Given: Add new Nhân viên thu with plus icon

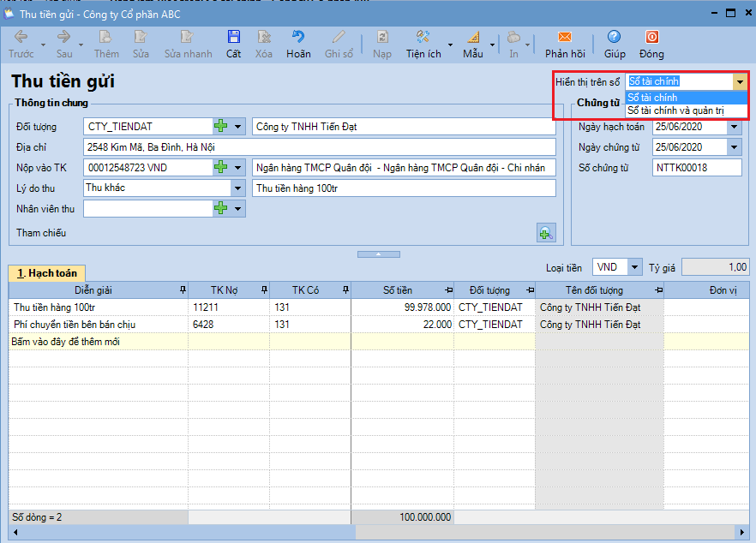Looking at the screenshot, I should tap(221, 208).
